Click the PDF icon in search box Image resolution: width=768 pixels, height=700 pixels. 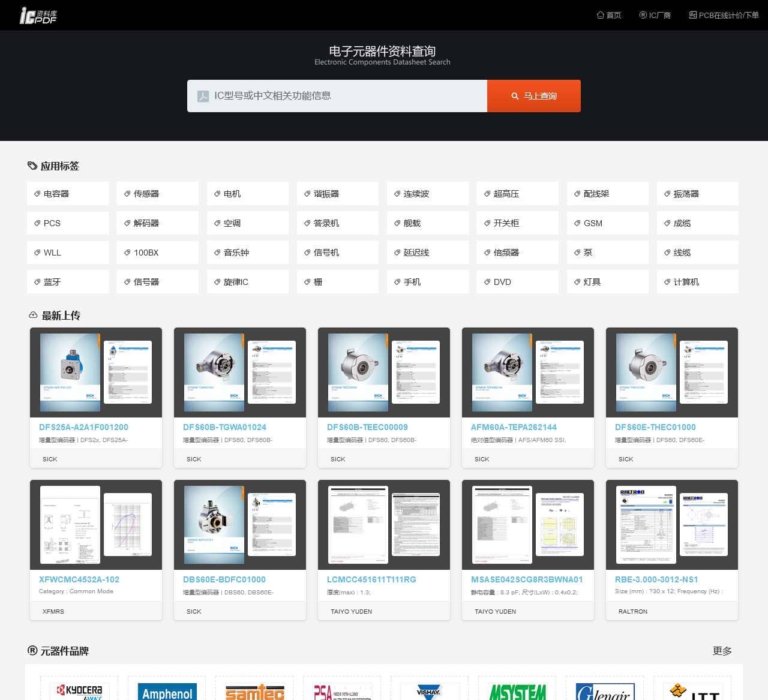pyautogui.click(x=203, y=96)
